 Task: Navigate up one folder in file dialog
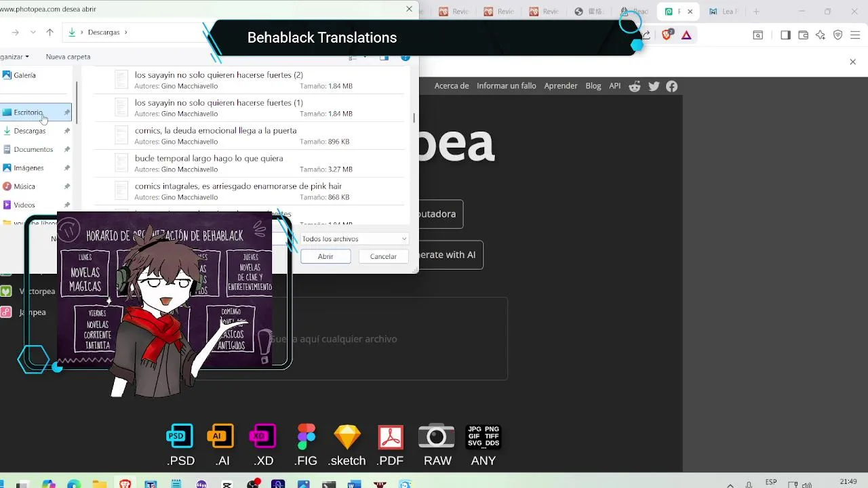(50, 32)
